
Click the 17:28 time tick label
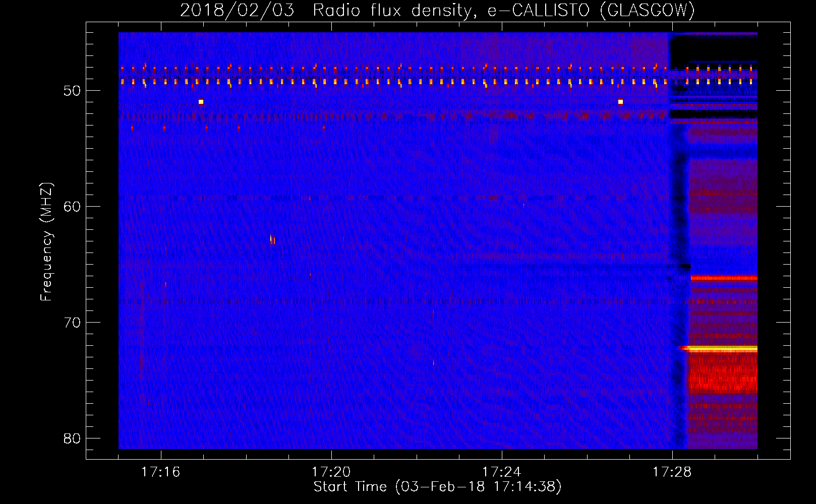pos(672,472)
